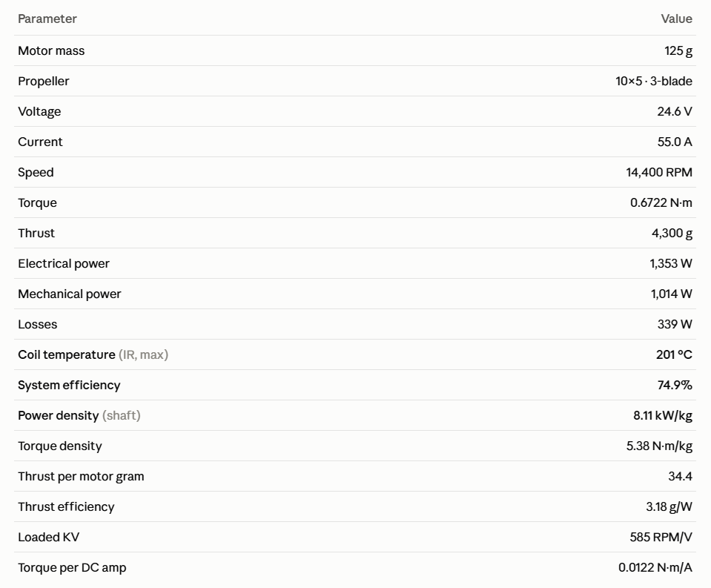Select the Thrust value 4,300 g
Viewport: 711px width, 588px height.
(672, 233)
